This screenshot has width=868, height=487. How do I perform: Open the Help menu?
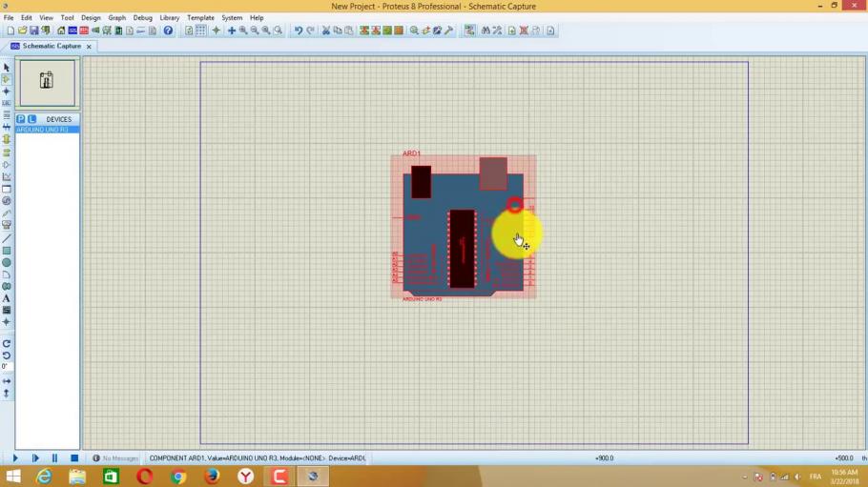257,18
